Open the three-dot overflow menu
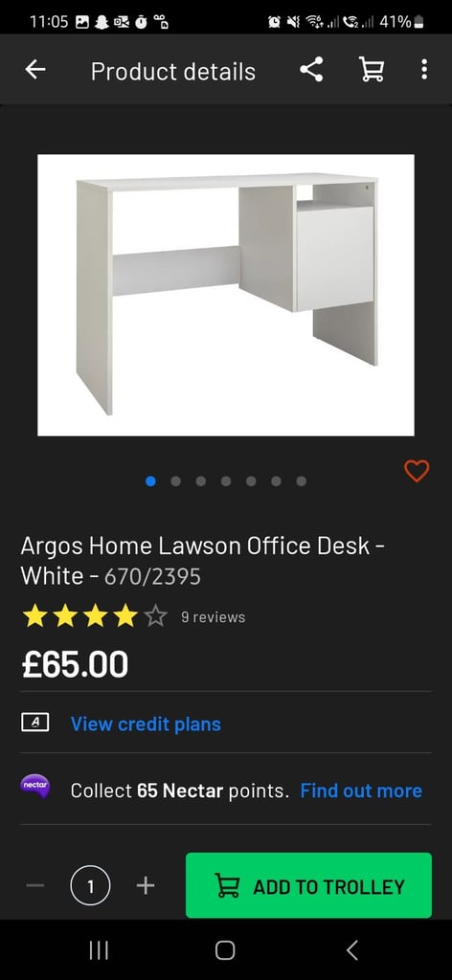This screenshot has height=980, width=452. 424,69
